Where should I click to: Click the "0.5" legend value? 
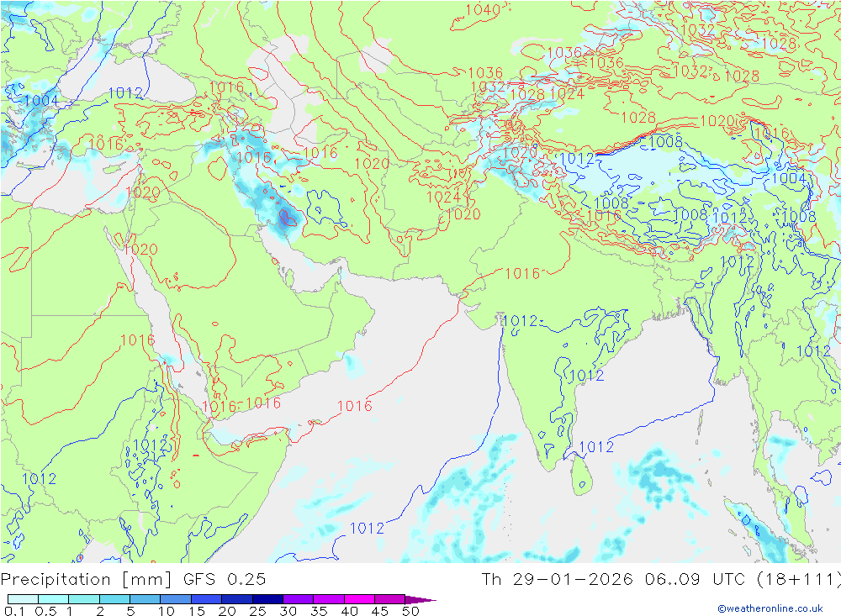click(x=45, y=611)
